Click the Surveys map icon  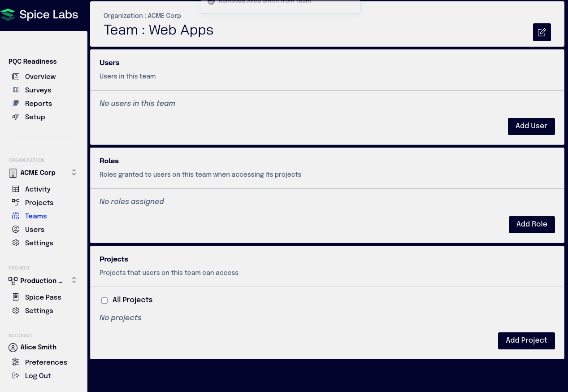pos(16,90)
